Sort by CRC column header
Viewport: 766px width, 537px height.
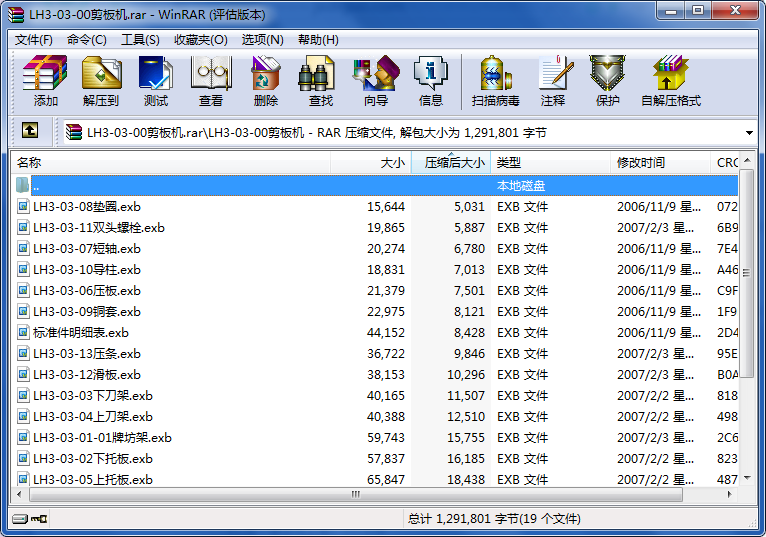[x=724, y=163]
